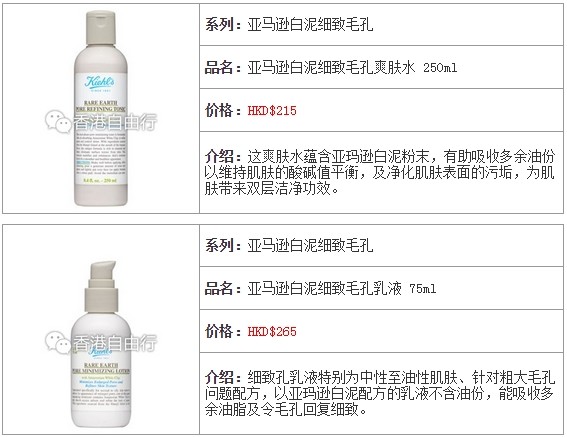567x437 pixels.
Task: Click the first 系列 series row
Action: (381, 25)
